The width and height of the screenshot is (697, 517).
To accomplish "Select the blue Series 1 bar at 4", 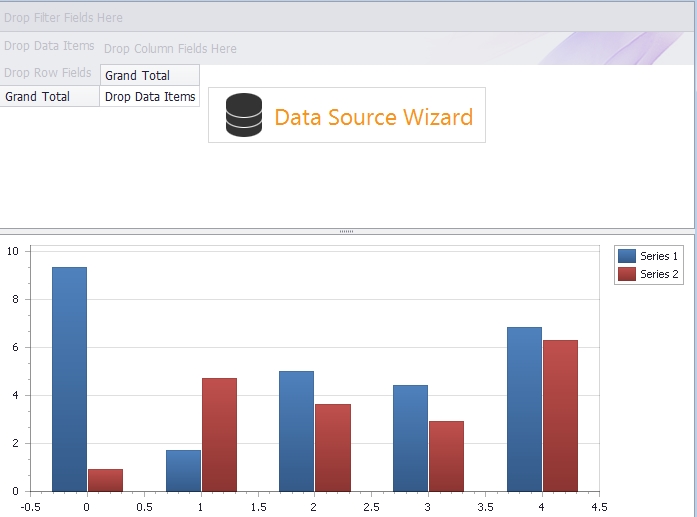I will 524,409.
